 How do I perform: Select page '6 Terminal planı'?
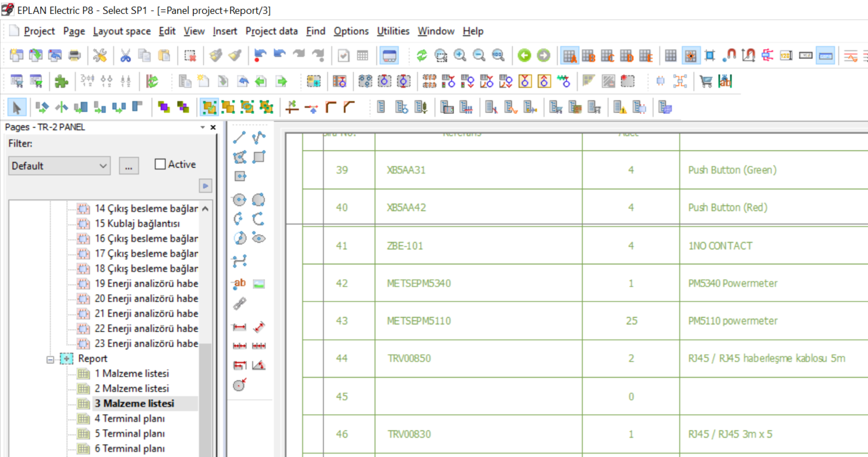(x=130, y=449)
